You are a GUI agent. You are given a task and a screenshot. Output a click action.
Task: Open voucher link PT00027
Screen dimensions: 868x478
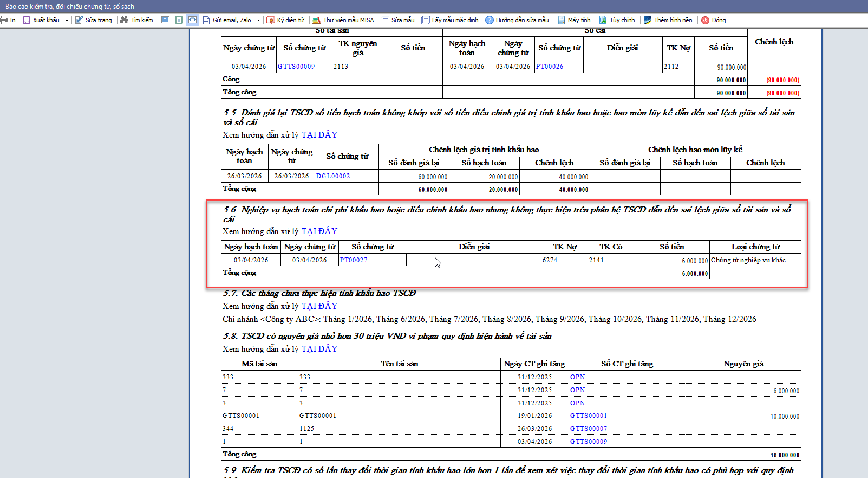click(354, 260)
